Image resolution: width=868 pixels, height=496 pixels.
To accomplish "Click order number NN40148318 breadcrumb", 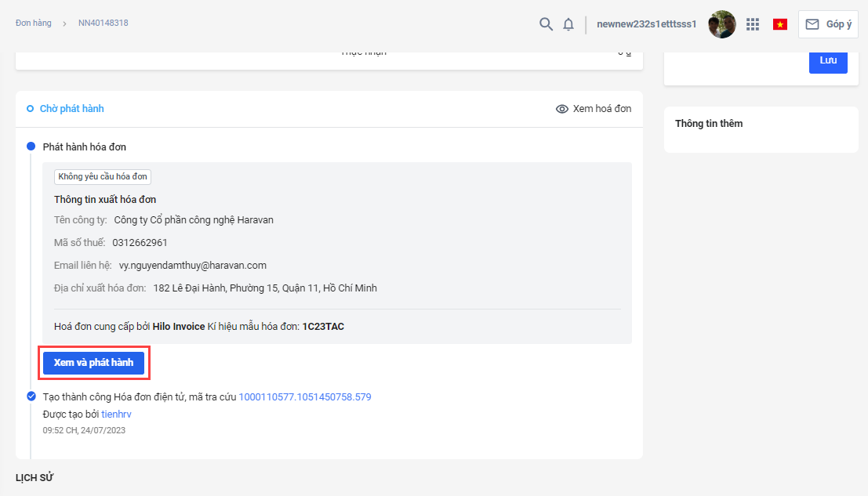I will tap(103, 23).
